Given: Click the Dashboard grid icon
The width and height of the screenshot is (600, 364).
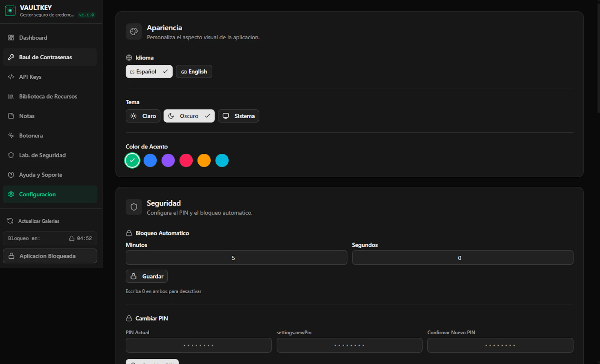Looking at the screenshot, I should [11, 37].
